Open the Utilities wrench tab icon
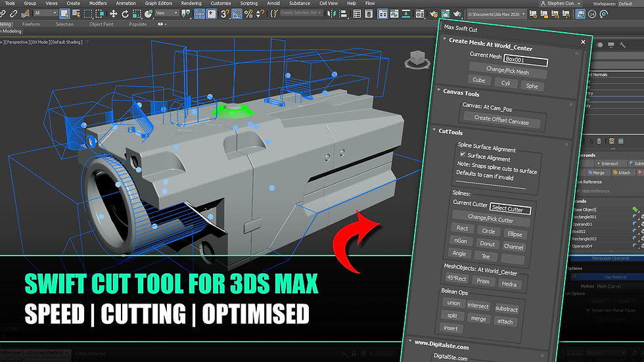Image resolution: width=644 pixels, height=362 pixels. pos(623,45)
